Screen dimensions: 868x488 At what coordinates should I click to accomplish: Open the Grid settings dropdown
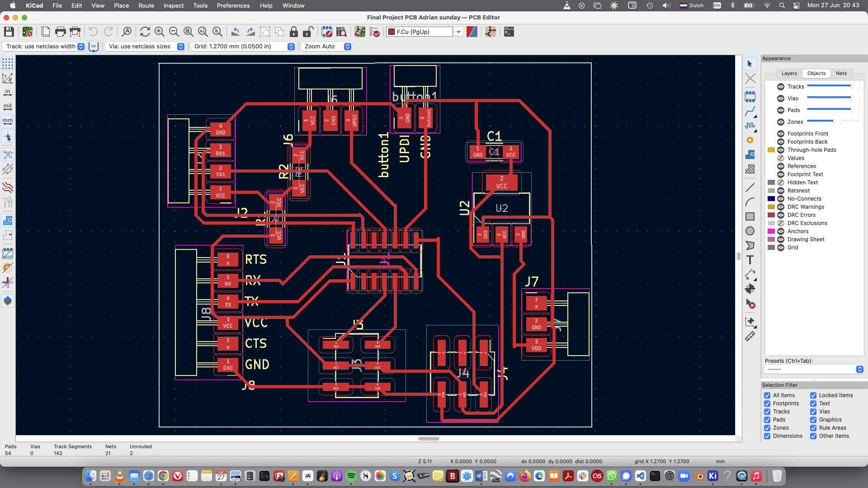tap(292, 47)
